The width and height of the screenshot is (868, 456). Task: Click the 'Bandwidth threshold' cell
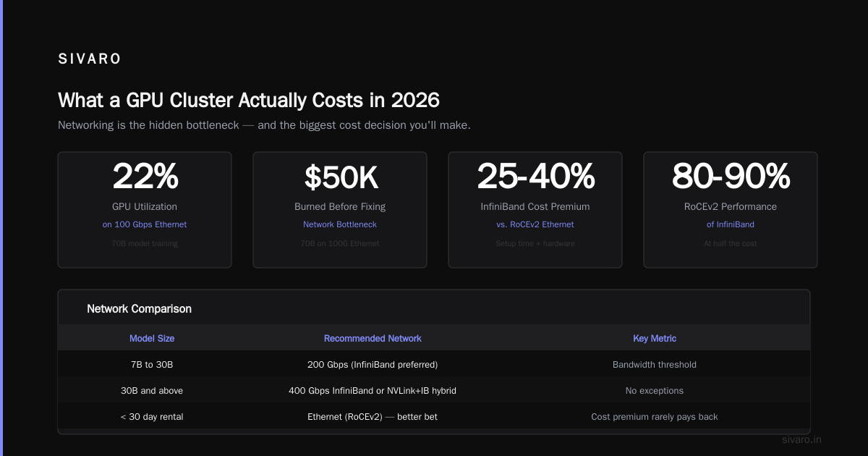coord(655,364)
